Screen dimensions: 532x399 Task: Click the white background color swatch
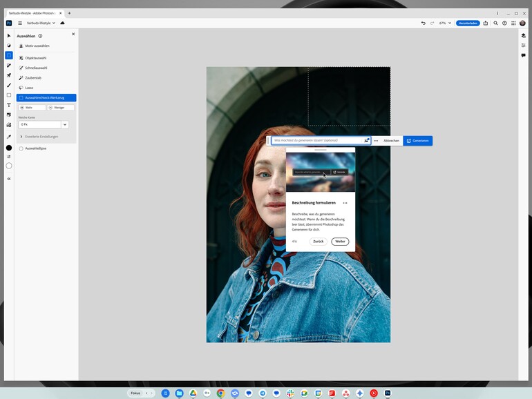9,166
